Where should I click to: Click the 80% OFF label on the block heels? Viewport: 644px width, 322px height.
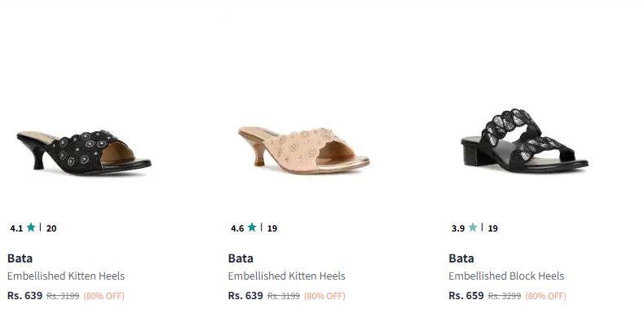(x=546, y=296)
